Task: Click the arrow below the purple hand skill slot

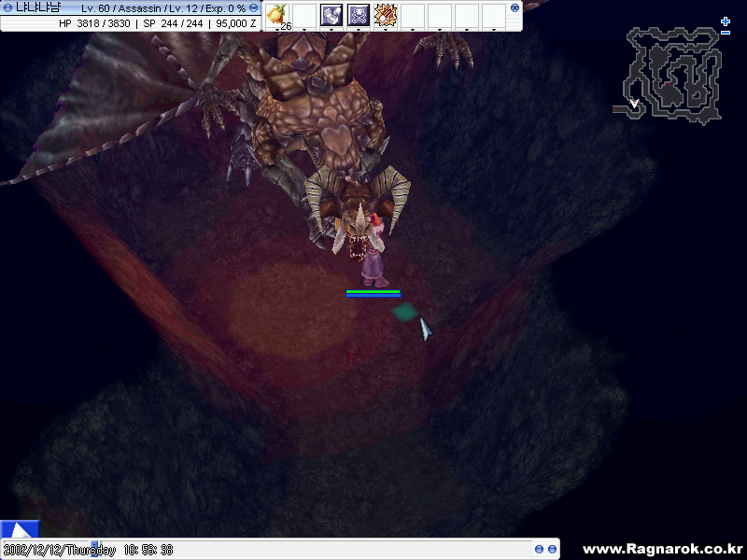Action: (x=331, y=30)
